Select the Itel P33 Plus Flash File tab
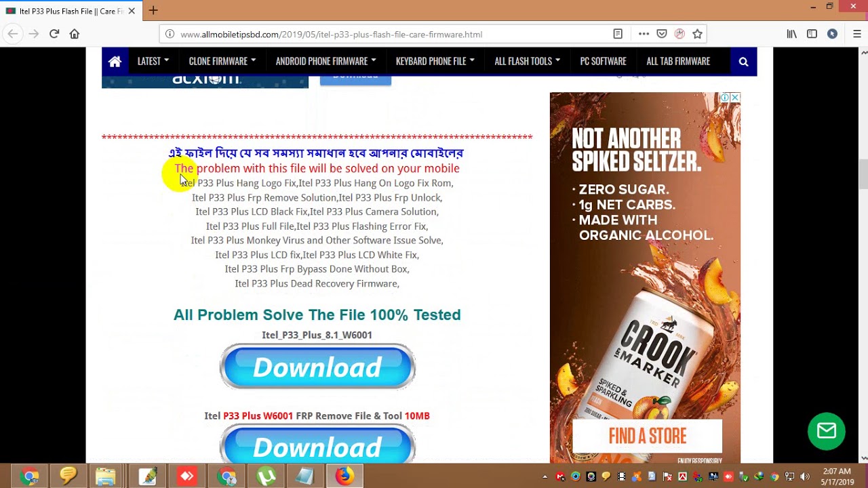Viewport: 868px width, 488px height. click(x=71, y=11)
